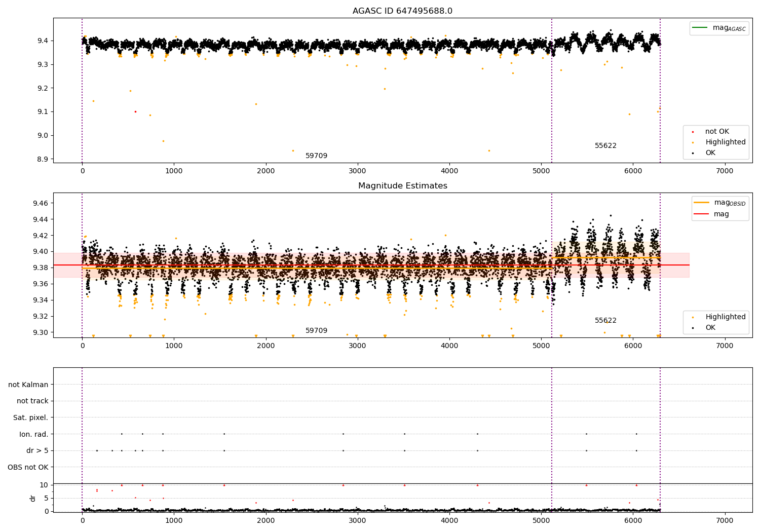Click the "AGASC ID 647495688.0" plot title

point(402,11)
